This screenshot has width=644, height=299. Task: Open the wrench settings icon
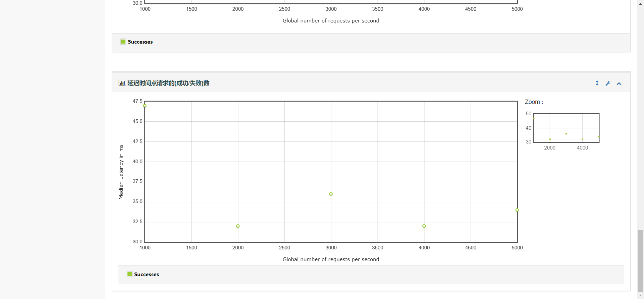click(608, 83)
